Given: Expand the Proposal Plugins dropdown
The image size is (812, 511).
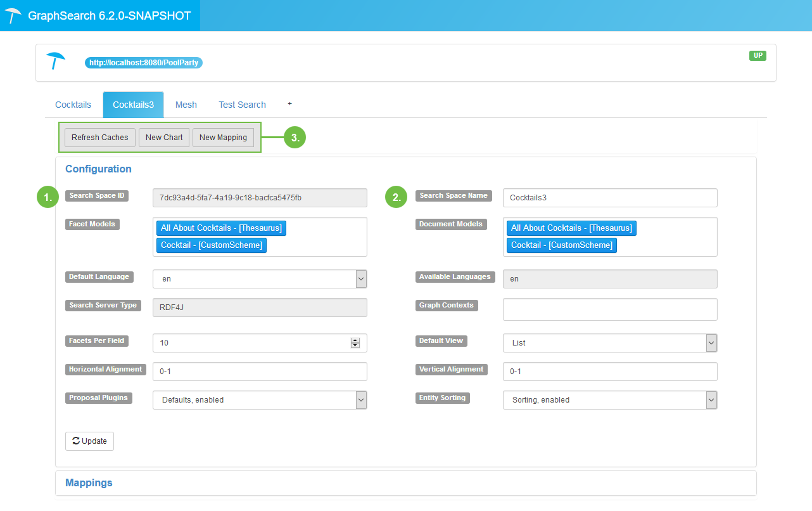Looking at the screenshot, I should [x=260, y=400].
